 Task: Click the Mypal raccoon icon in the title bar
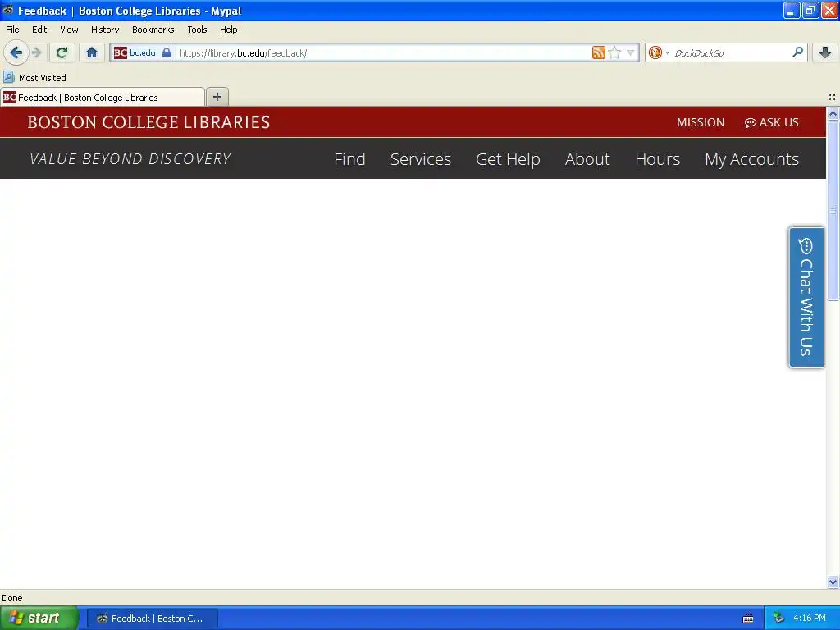click(x=7, y=10)
